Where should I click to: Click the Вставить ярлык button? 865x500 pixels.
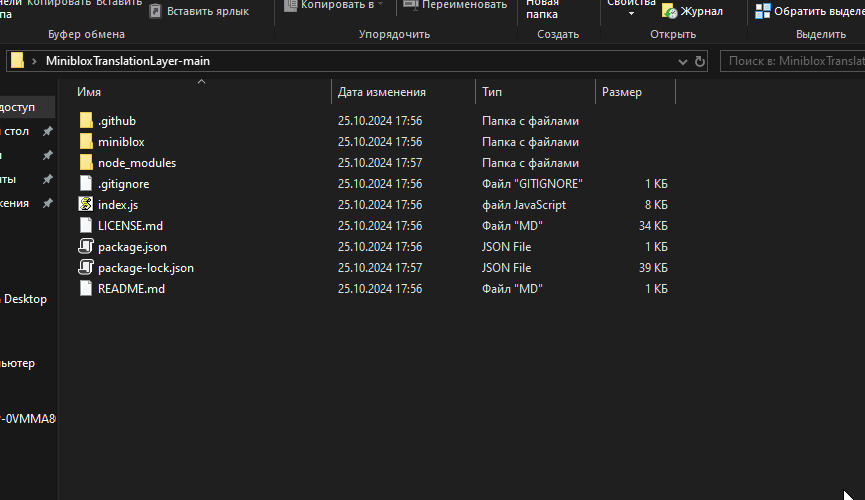[x=200, y=11]
